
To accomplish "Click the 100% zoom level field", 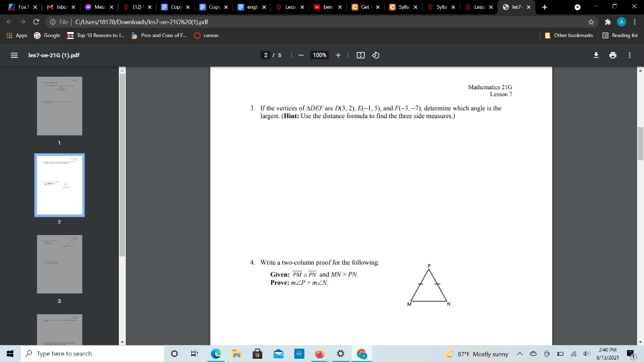I will point(319,55).
